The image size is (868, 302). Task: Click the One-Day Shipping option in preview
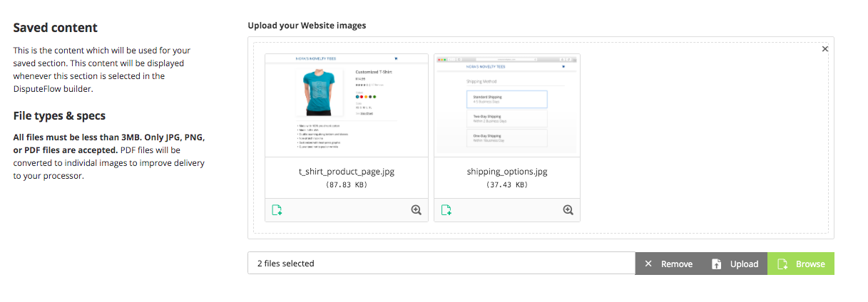coord(506,137)
